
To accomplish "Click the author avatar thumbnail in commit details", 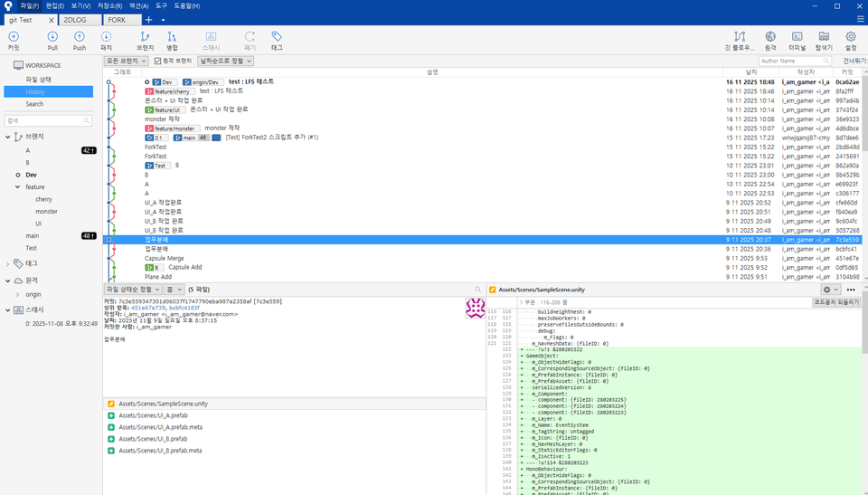I will [475, 308].
